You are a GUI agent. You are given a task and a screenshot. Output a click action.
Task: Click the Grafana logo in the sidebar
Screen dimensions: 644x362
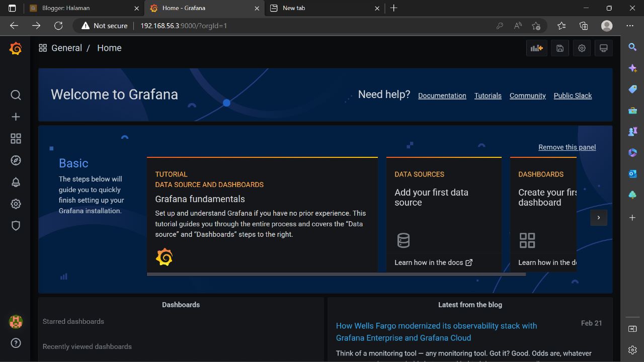point(16,48)
